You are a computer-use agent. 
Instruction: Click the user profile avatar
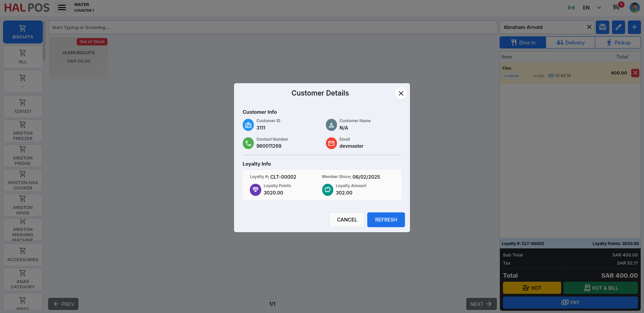(634, 7)
